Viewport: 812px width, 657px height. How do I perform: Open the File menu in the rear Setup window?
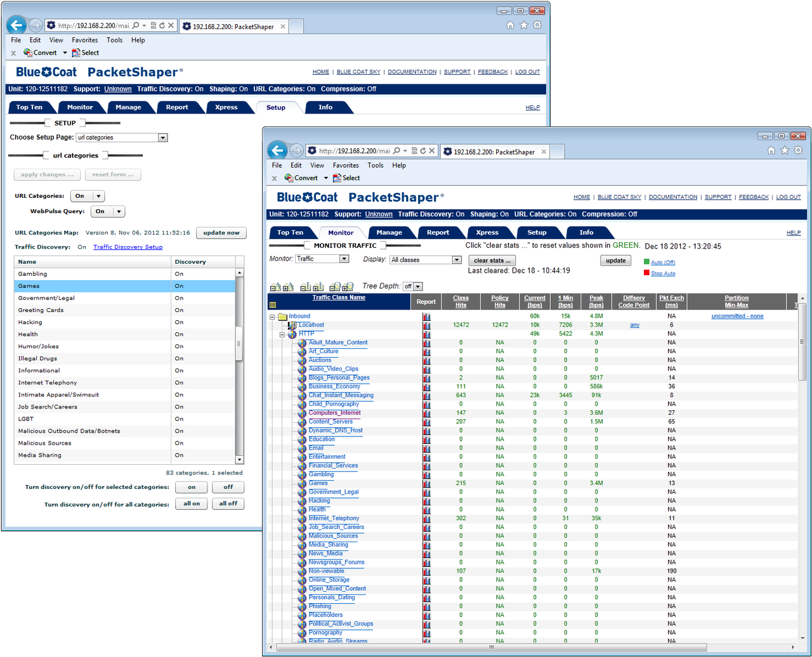point(16,40)
